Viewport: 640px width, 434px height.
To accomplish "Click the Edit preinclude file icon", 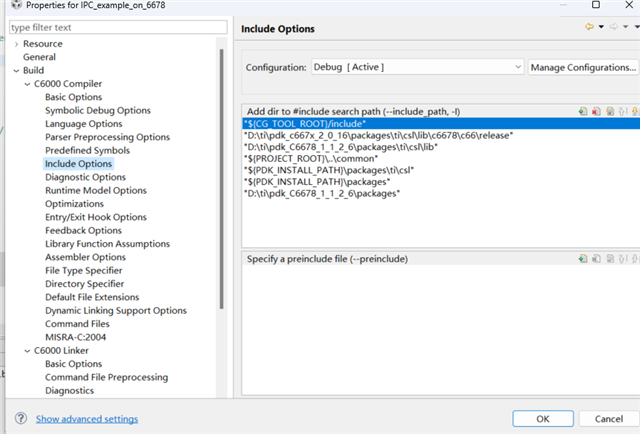I will click(610, 258).
